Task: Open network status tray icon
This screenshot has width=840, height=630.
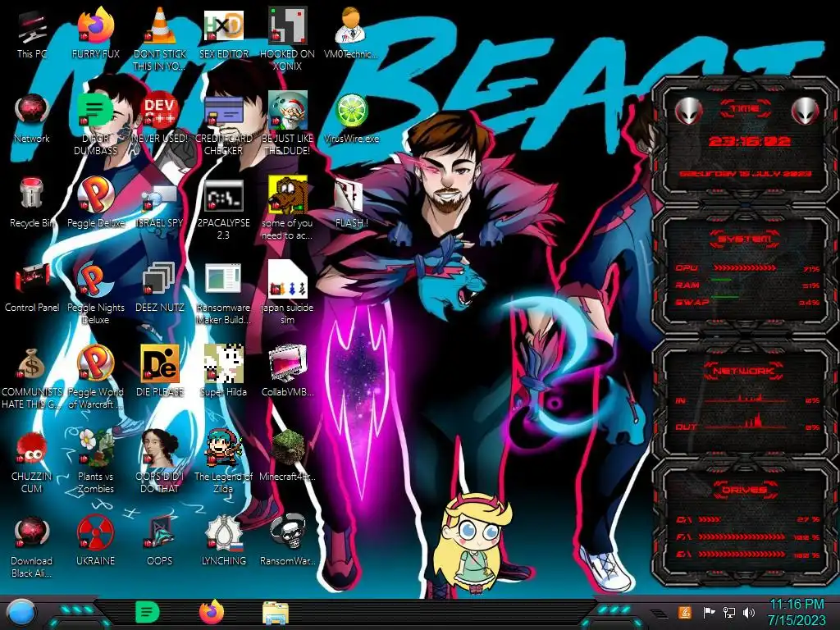Action: coord(728,612)
